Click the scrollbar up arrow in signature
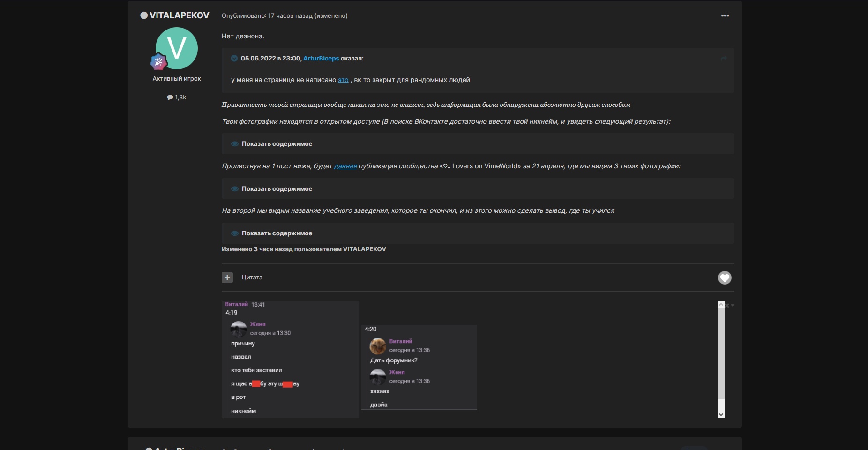This screenshot has width=868, height=450. pyautogui.click(x=721, y=305)
